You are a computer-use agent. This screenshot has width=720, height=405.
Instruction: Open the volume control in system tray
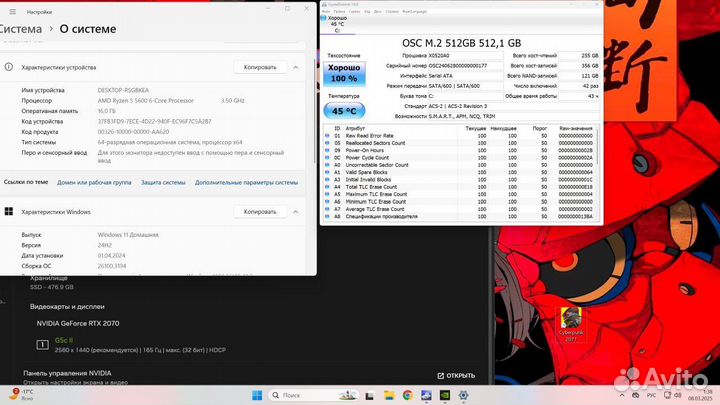pos(677,395)
